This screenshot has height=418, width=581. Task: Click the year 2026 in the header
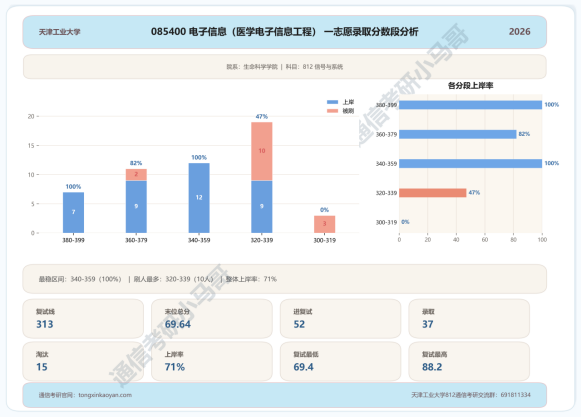coord(519,32)
